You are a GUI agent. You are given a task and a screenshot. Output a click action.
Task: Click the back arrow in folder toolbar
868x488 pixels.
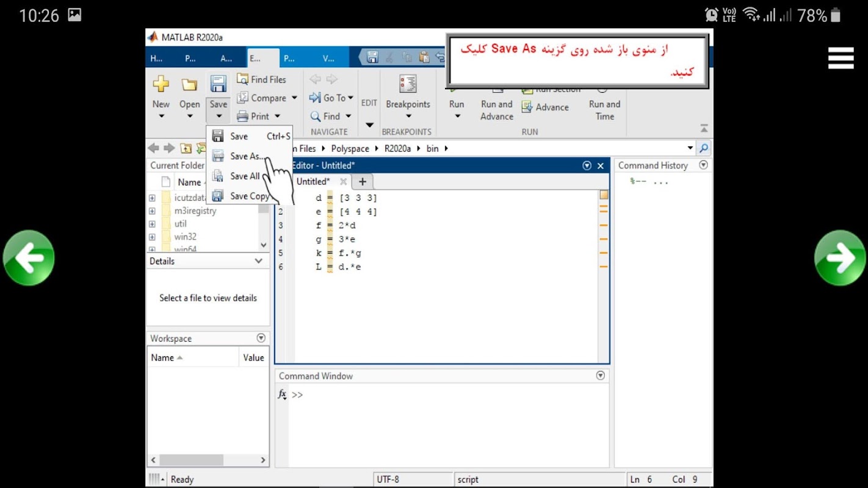coord(153,148)
